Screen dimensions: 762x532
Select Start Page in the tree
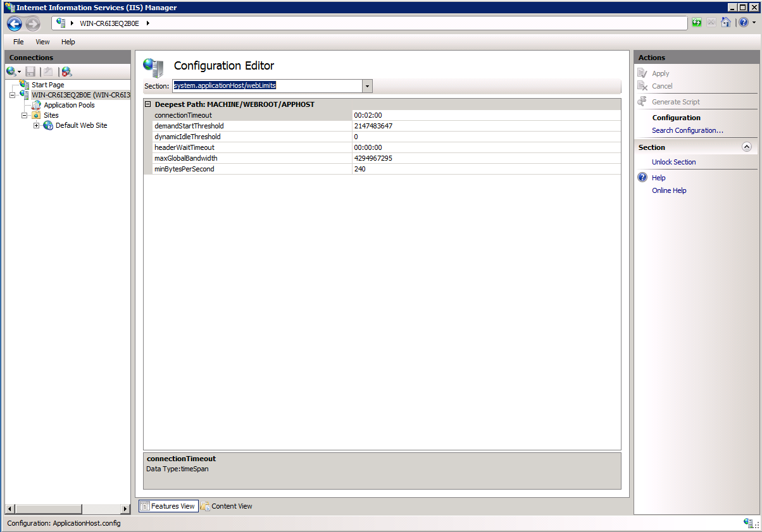47,85
